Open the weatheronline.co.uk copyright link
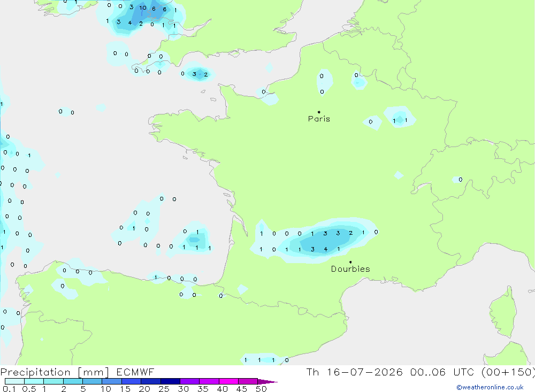Image resolution: width=535 pixels, height=392 pixels. pyautogui.click(x=490, y=387)
